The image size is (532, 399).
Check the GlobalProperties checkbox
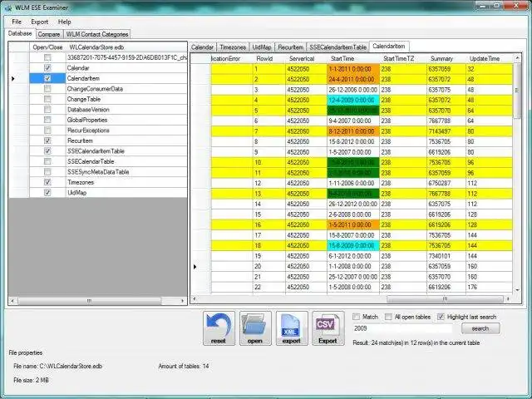click(x=47, y=120)
